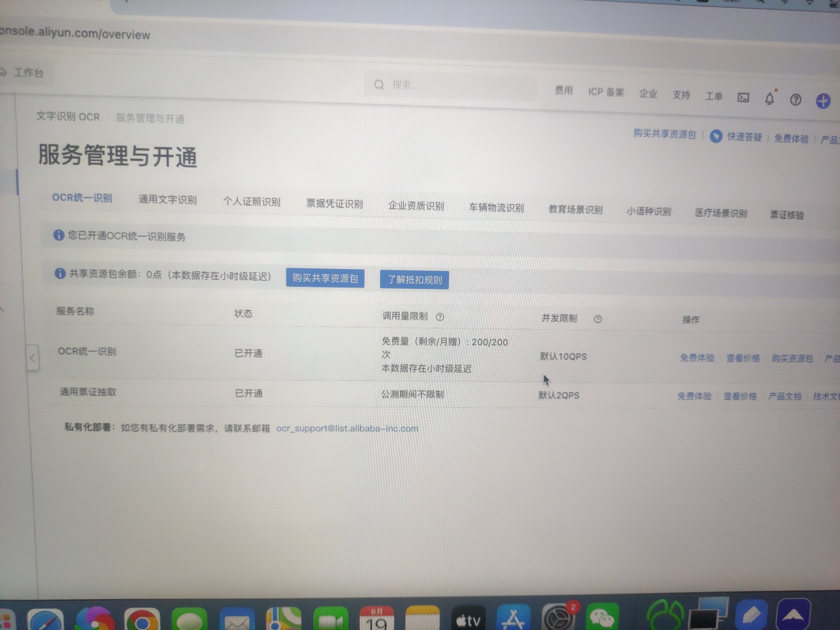Screen dimensions: 840x630
Task: Open the Notes app in dock
Action: (x=422, y=618)
